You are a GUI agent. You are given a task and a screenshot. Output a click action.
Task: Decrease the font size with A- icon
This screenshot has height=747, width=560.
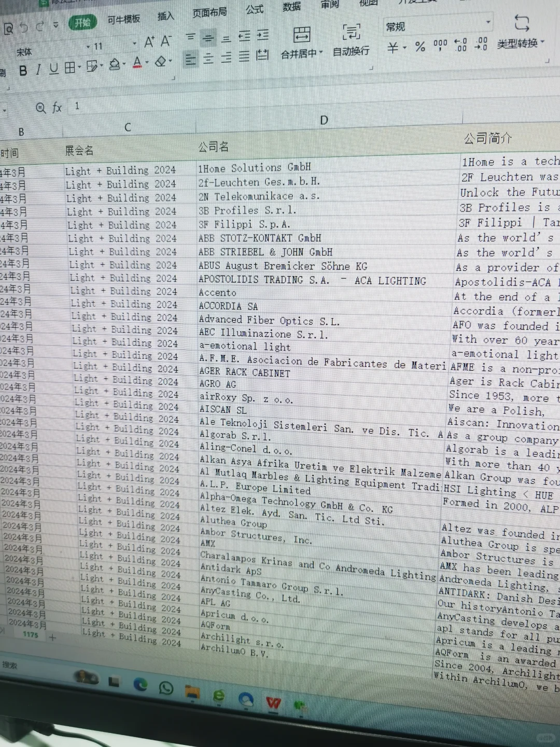tap(166, 41)
